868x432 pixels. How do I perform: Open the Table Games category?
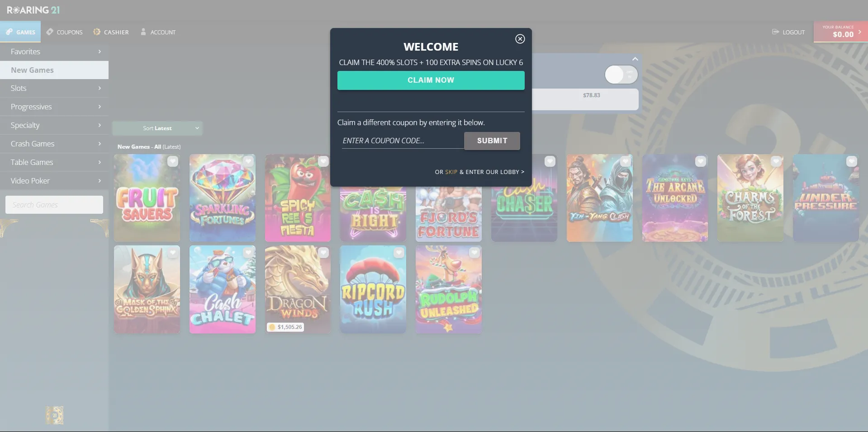(54, 162)
